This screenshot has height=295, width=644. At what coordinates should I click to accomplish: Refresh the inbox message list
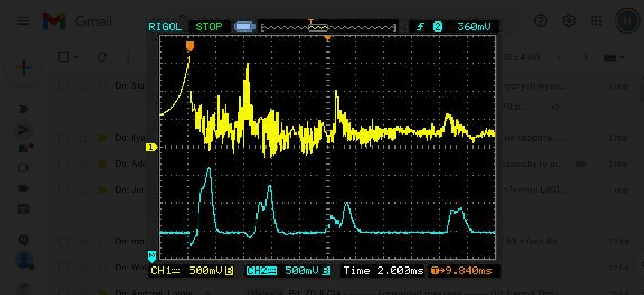tap(102, 58)
